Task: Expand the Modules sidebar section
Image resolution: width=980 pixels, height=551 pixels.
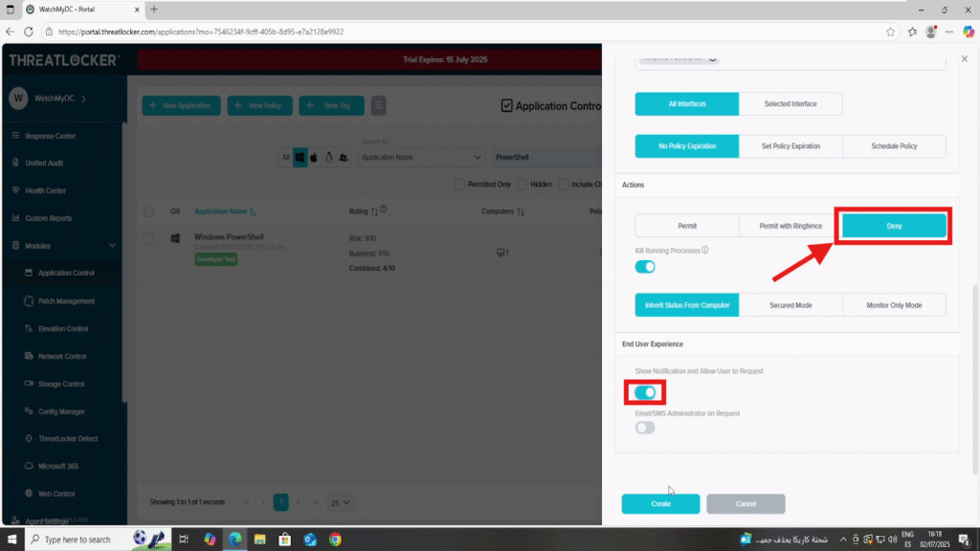Action: point(112,246)
